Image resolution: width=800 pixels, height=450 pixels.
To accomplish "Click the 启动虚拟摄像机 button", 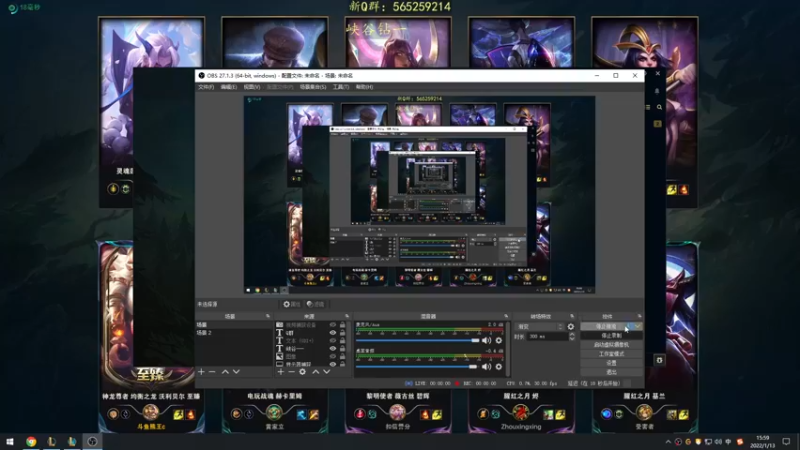I will tap(611, 345).
